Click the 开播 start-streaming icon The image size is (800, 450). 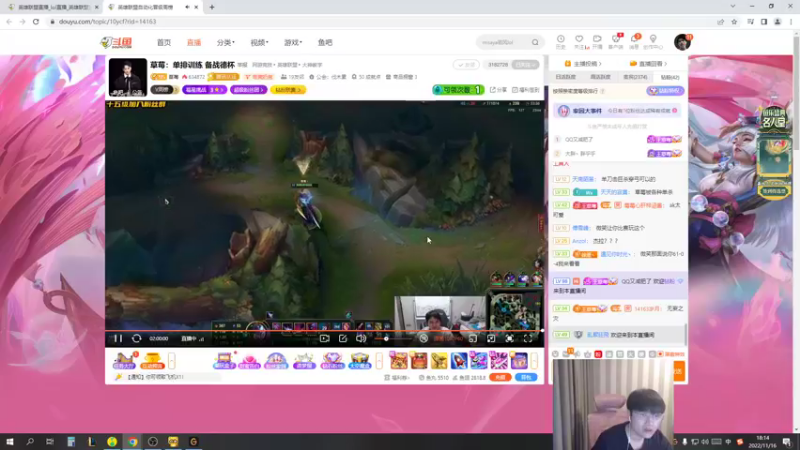point(597,42)
